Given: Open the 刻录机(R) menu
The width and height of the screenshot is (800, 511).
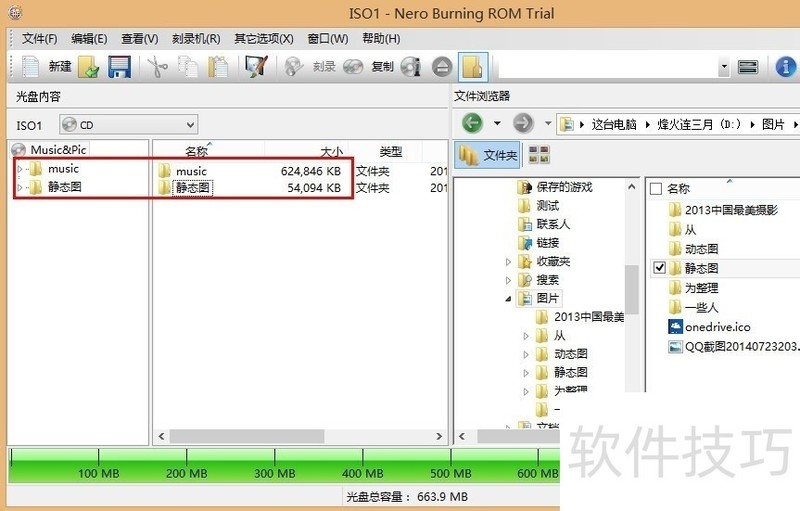Looking at the screenshot, I should pos(196,39).
